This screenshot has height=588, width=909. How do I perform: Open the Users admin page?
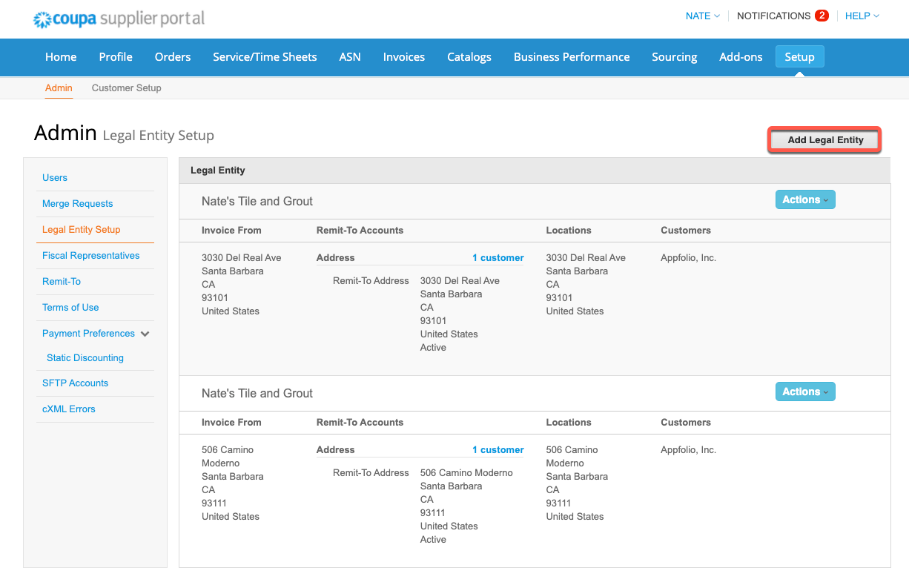(x=54, y=178)
